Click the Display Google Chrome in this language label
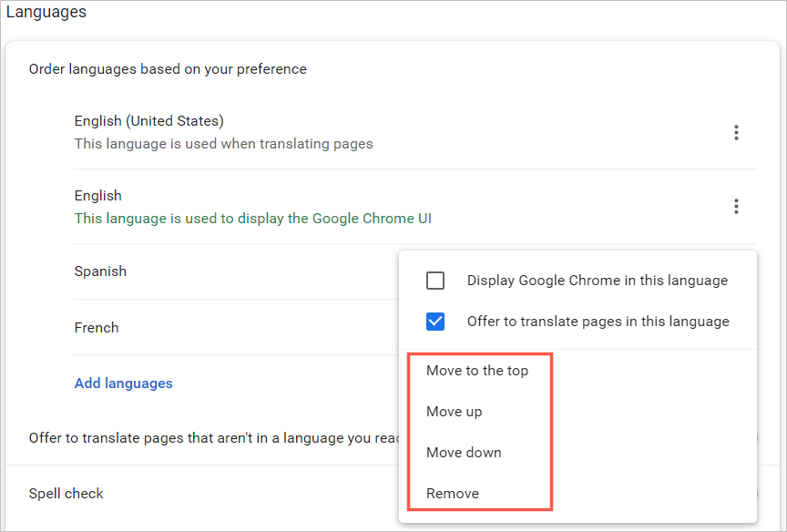The width and height of the screenshot is (787, 532). pos(598,281)
